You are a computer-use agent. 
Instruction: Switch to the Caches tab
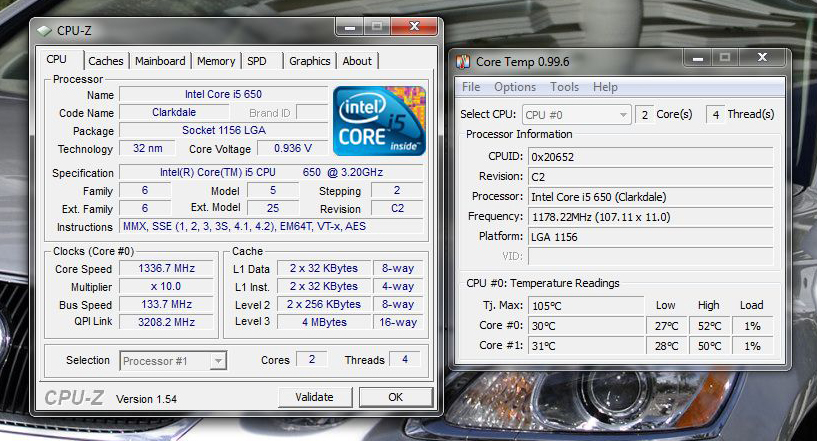coord(106,61)
